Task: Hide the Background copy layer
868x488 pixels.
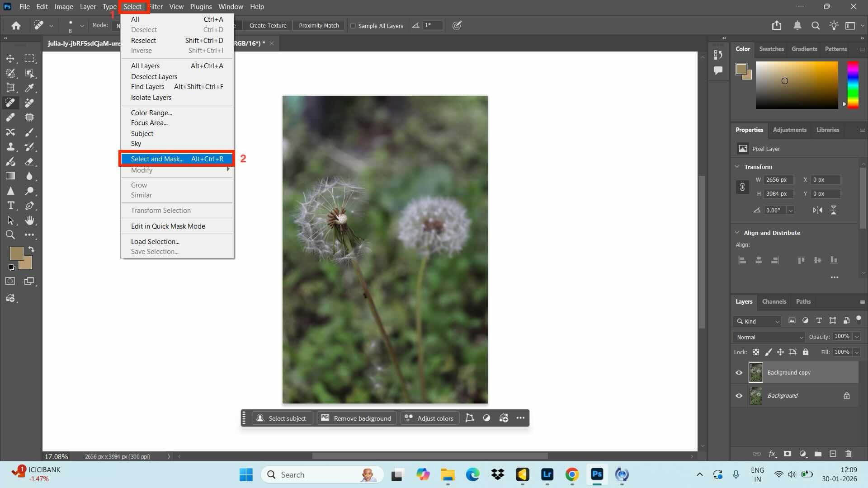Action: [x=739, y=372]
